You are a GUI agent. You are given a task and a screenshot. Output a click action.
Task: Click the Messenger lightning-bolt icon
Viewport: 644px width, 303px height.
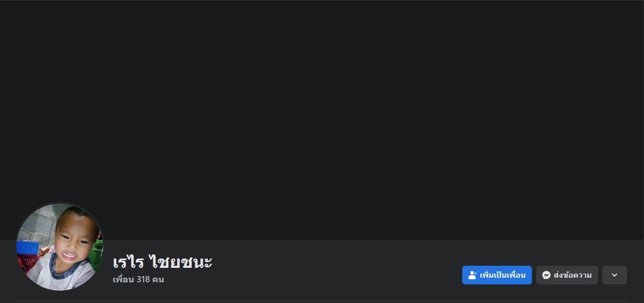[x=546, y=275]
